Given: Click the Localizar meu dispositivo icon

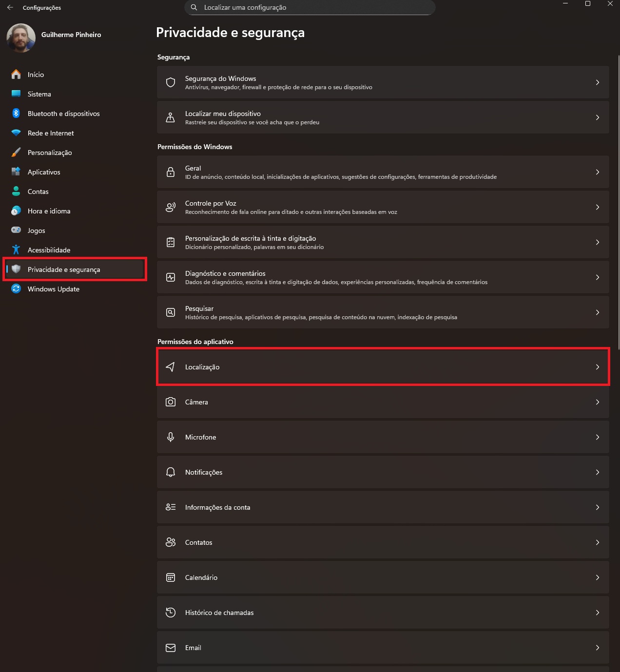Looking at the screenshot, I should click(x=170, y=117).
